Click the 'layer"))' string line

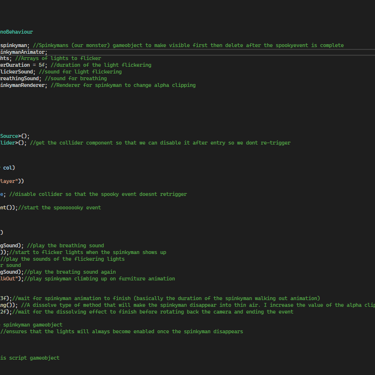[x=12, y=181]
